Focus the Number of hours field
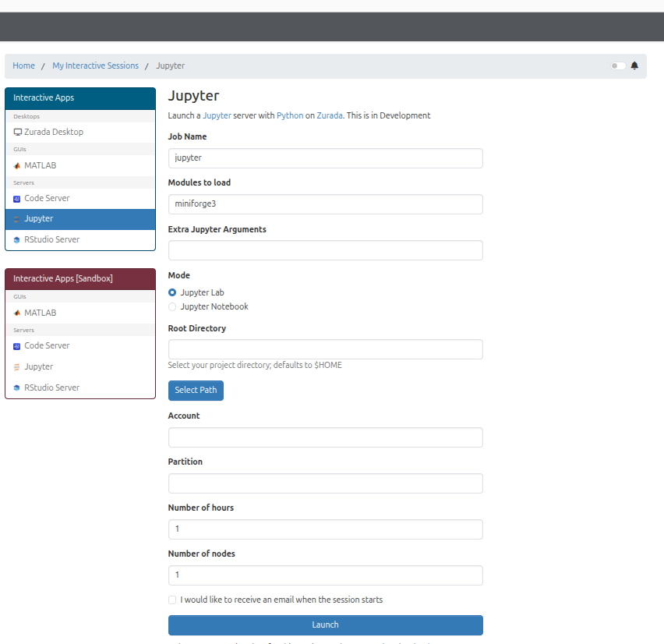 pos(325,529)
